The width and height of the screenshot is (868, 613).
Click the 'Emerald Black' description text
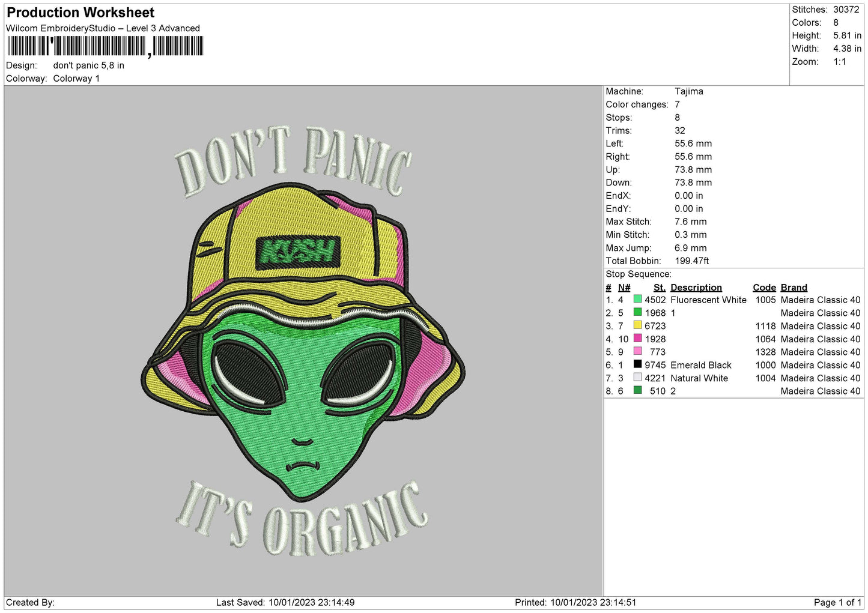[x=700, y=365]
